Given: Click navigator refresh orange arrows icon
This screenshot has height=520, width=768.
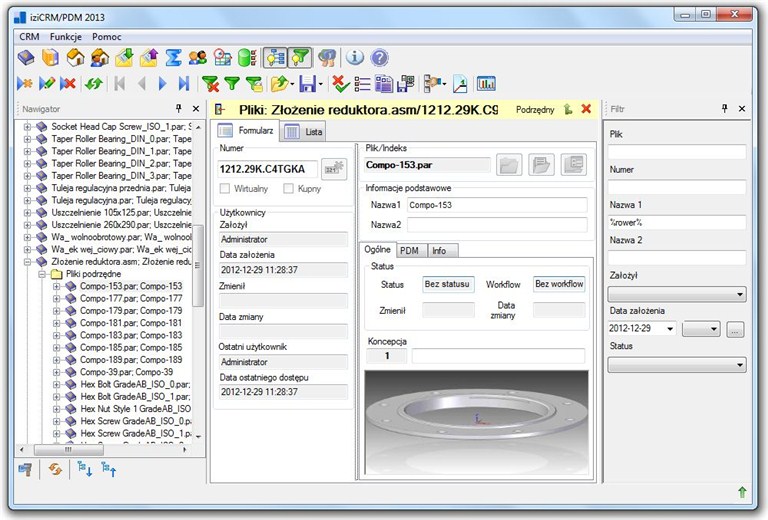Looking at the screenshot, I should pyautogui.click(x=55, y=470).
